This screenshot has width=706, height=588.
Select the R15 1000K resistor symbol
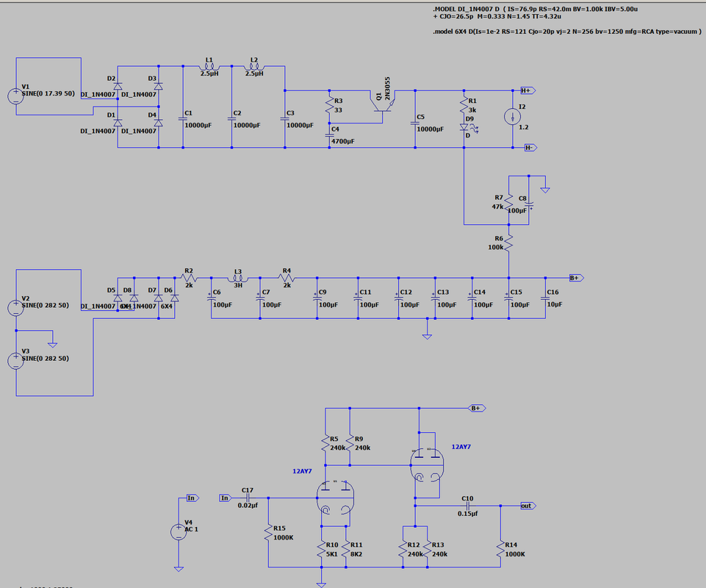click(269, 534)
